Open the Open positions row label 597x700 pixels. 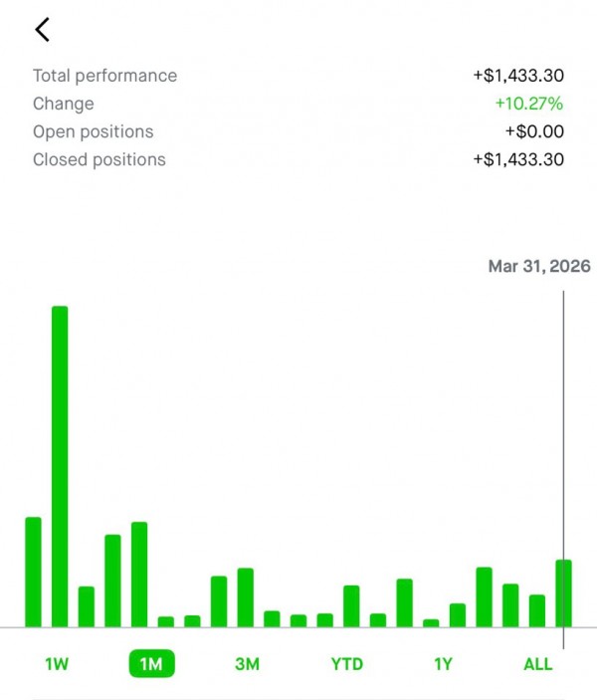[93, 131]
